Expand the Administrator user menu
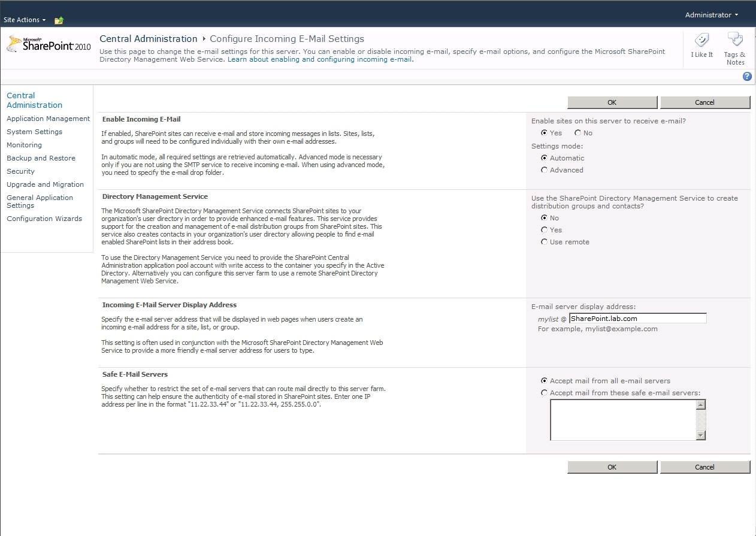Image resolution: width=756 pixels, height=536 pixels. coord(711,15)
